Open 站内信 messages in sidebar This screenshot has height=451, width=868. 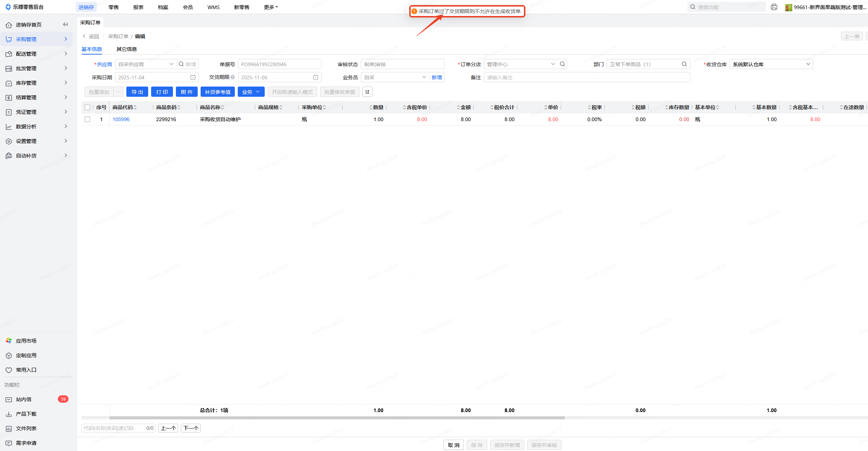24,399
